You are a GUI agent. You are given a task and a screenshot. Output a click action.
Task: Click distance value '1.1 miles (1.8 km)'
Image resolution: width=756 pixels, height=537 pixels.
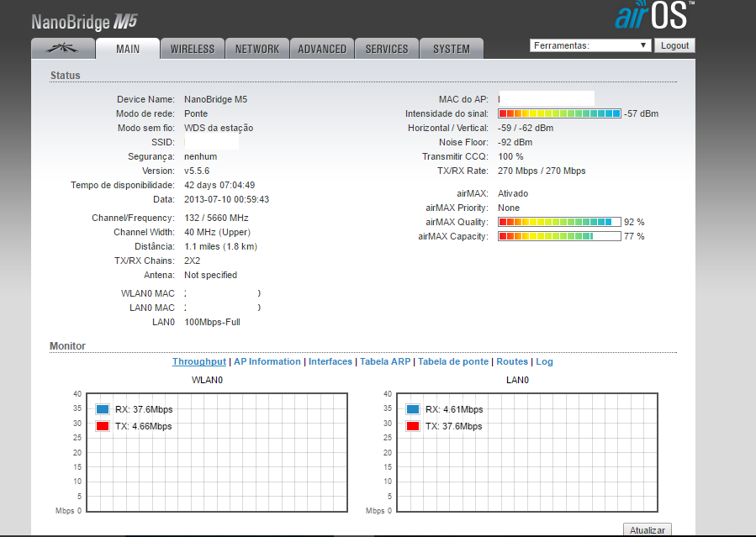(x=221, y=246)
